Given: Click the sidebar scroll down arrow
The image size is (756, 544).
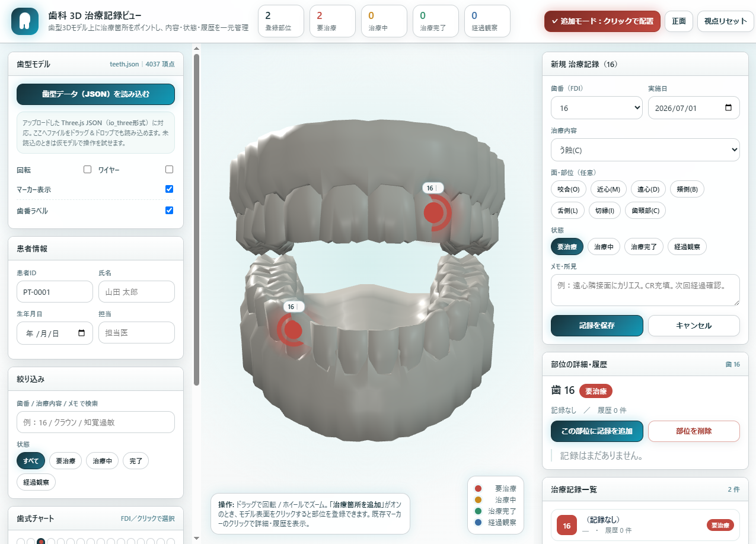Looking at the screenshot, I should pyautogui.click(x=196, y=539).
